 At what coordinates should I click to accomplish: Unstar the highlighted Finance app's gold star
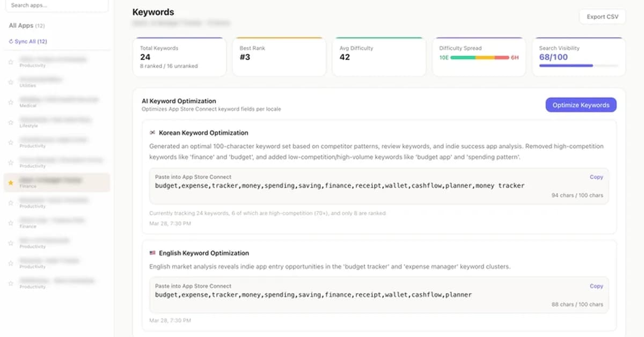11,183
